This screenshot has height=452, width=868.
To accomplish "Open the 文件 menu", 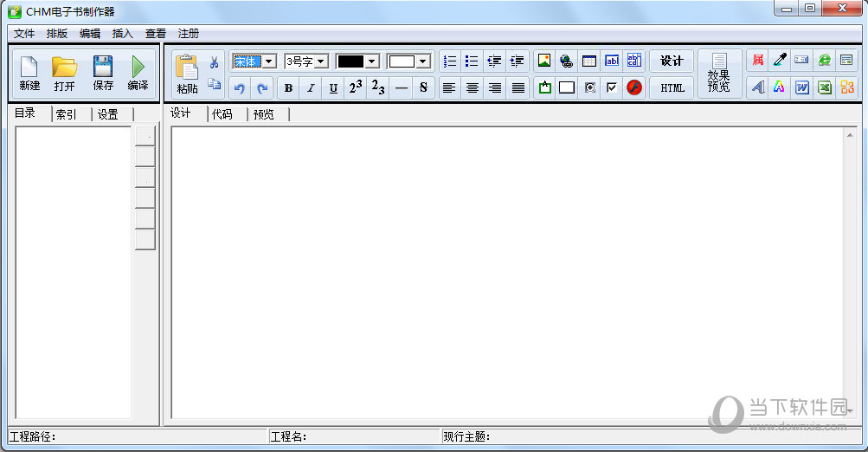I will pyautogui.click(x=24, y=33).
